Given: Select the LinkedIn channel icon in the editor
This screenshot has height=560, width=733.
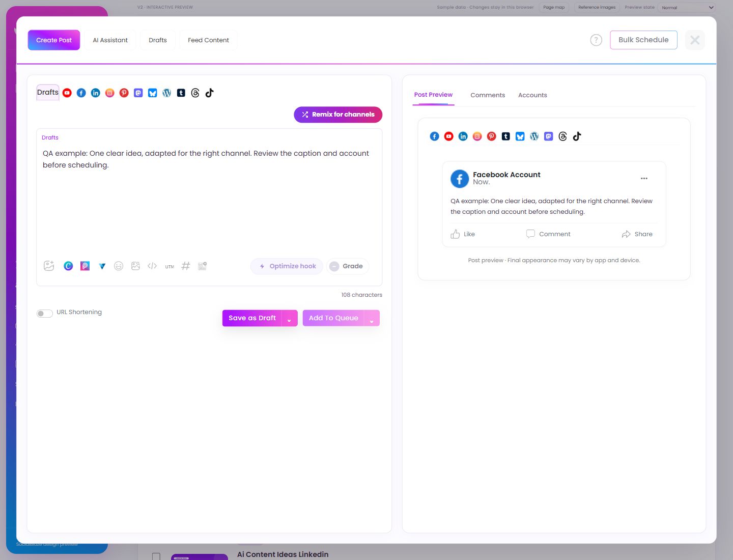Looking at the screenshot, I should (95, 93).
